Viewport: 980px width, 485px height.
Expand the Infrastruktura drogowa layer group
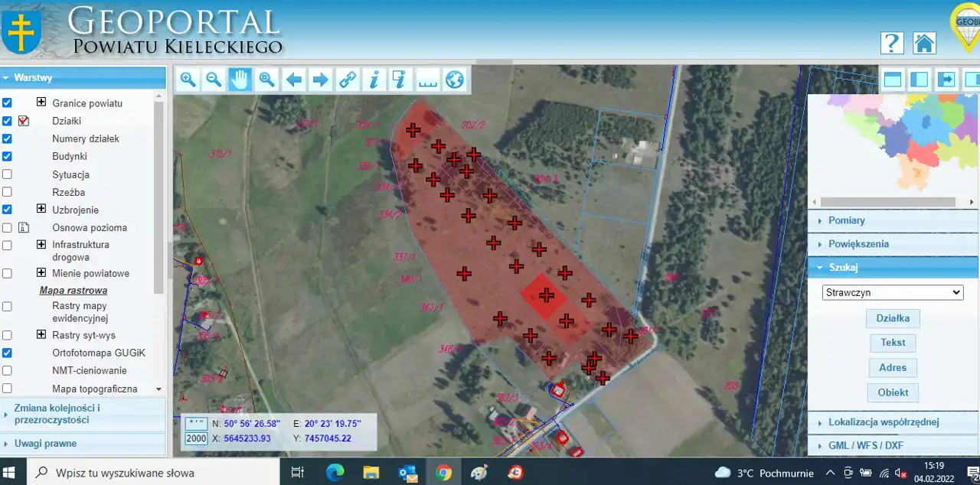click(41, 245)
